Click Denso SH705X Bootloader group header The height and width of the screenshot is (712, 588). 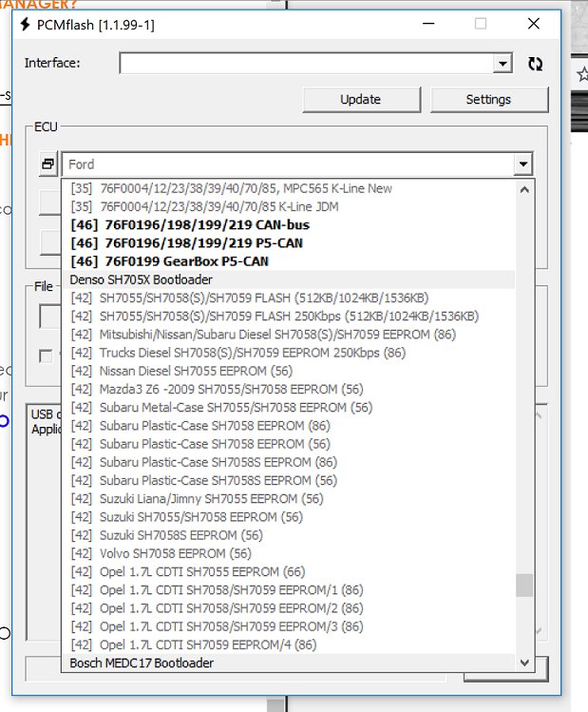coord(289,279)
